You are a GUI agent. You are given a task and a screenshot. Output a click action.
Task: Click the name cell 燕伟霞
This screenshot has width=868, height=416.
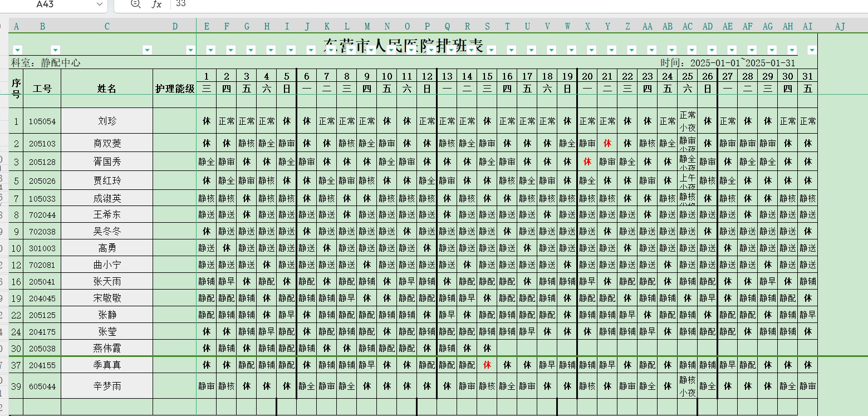[x=107, y=349]
